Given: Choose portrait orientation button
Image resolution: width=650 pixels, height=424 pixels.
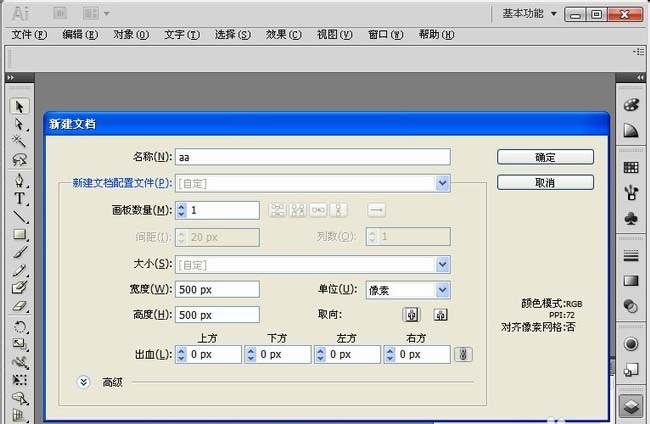Looking at the screenshot, I should [x=411, y=315].
